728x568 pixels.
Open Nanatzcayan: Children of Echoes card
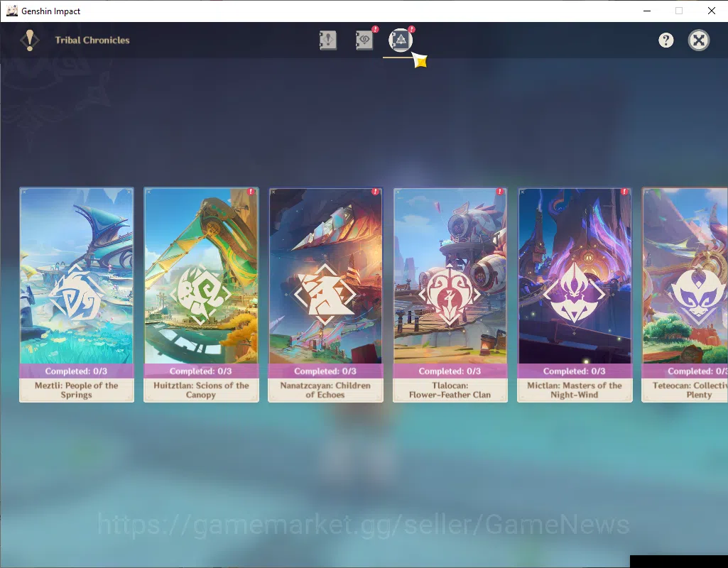tap(325, 295)
